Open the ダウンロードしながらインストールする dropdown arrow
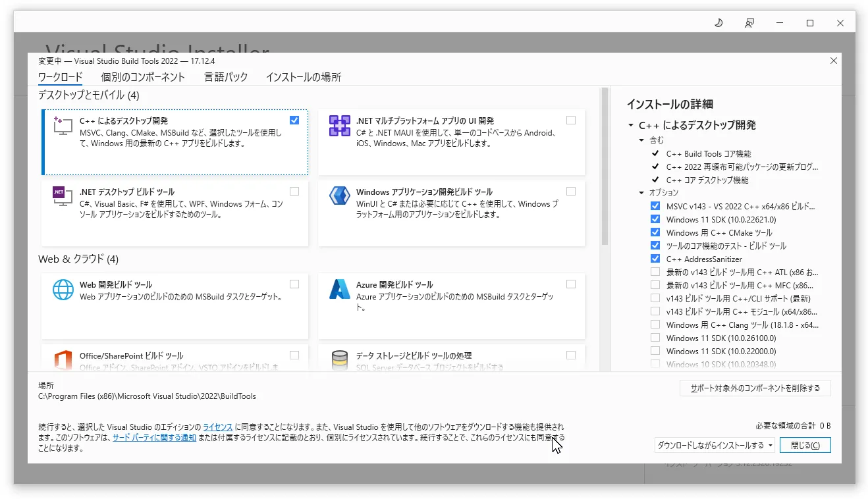This screenshot has height=499, width=868. (x=771, y=446)
